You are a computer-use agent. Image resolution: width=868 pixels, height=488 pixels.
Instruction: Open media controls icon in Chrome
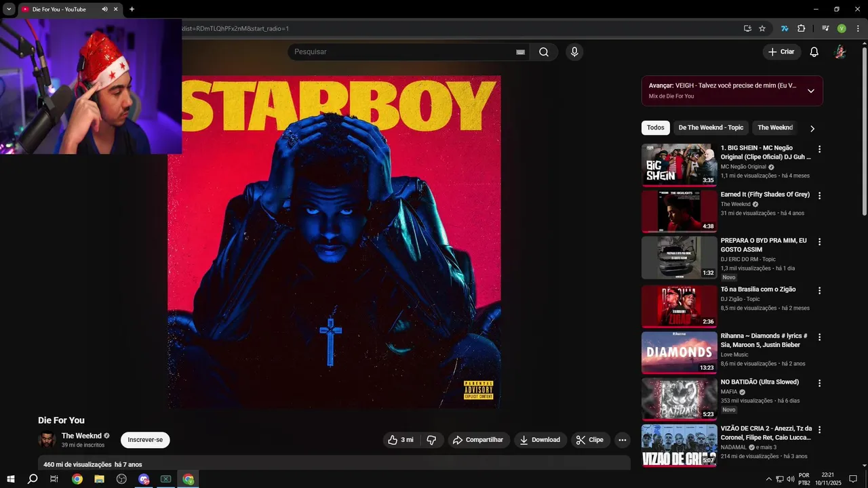(825, 28)
